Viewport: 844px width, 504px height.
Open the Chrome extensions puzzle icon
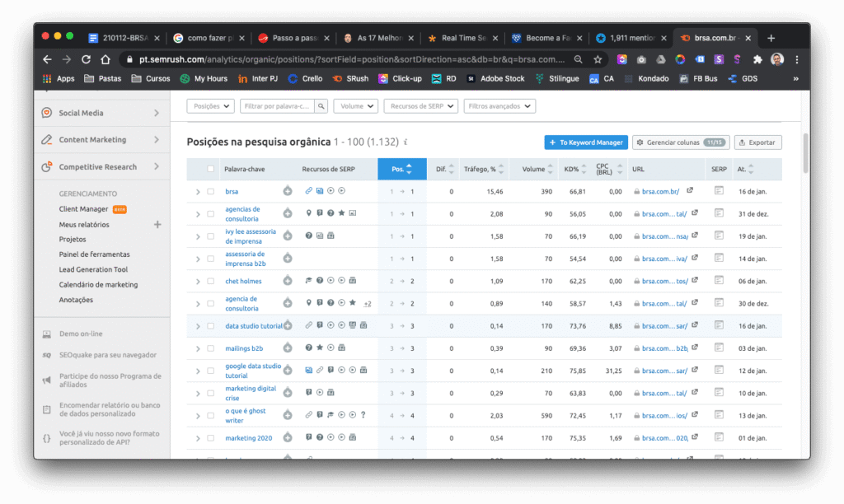click(757, 59)
